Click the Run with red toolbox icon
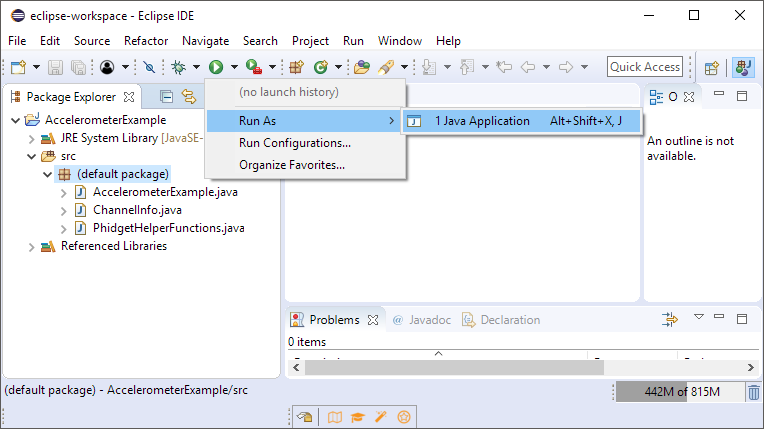 coord(254,67)
